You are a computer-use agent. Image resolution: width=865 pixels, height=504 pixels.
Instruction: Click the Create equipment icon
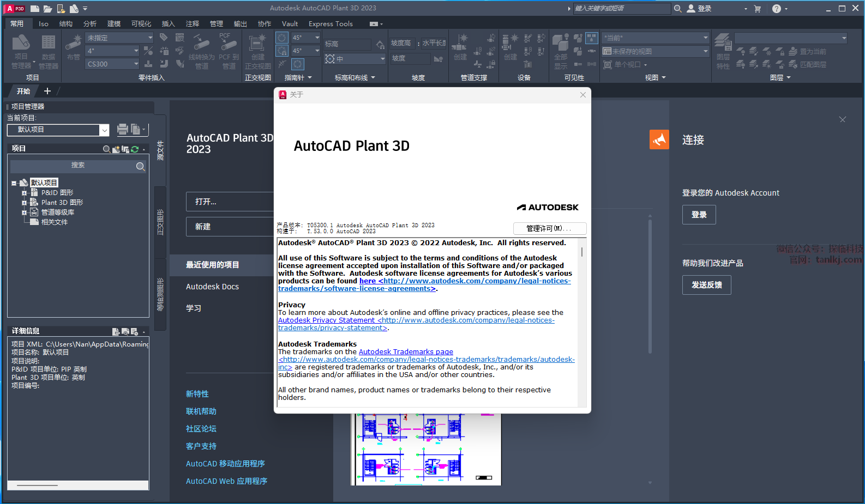[x=510, y=47]
